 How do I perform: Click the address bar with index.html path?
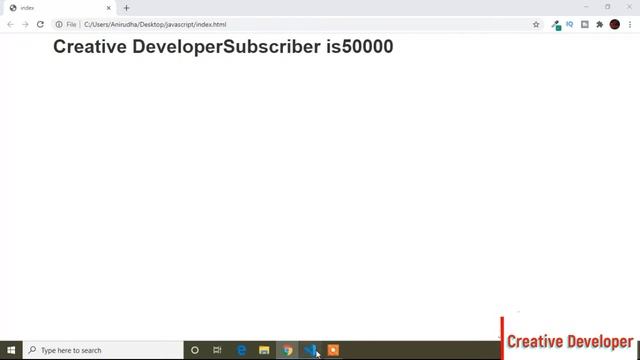click(x=298, y=24)
